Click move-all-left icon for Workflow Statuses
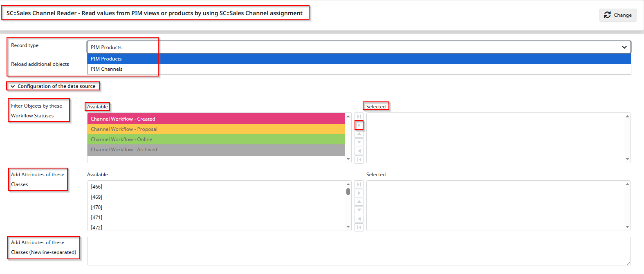The image size is (644, 274). [359, 159]
